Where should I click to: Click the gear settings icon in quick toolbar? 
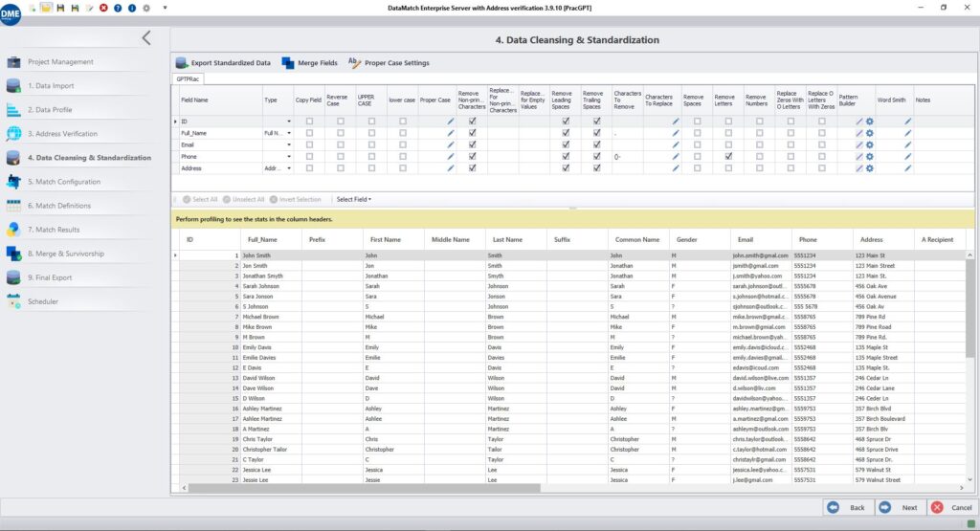coord(146,8)
